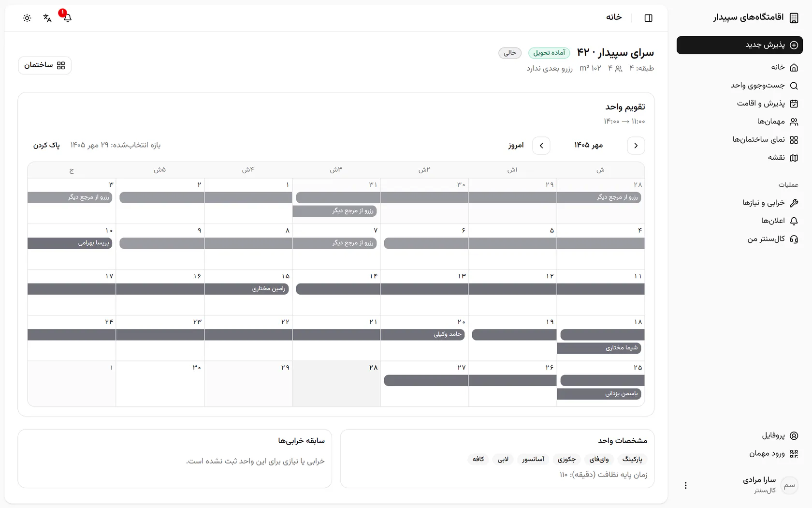
Task: Click calendar-check icon next to پذیرش و اقامت
Action: click(794, 104)
